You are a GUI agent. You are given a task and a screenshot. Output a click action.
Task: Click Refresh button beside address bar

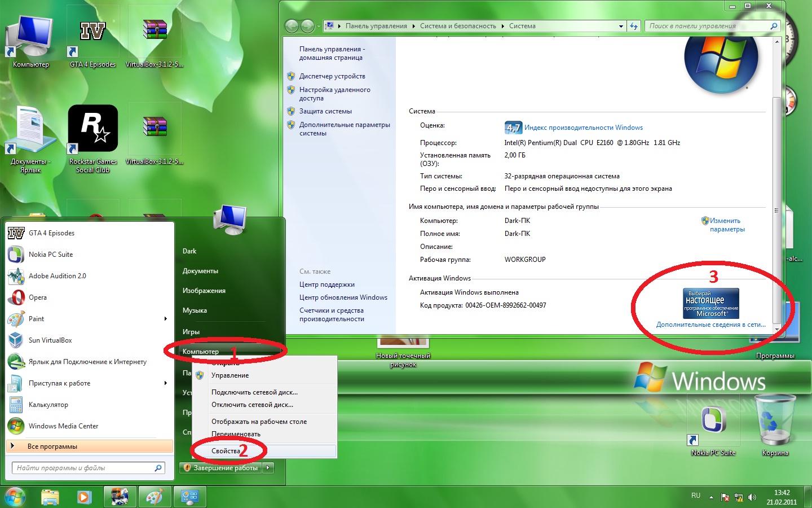pos(634,26)
